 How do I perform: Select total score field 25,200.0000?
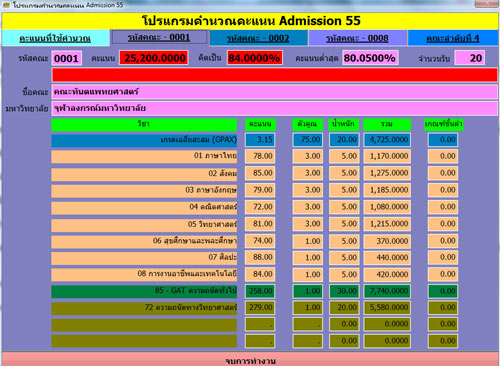[x=154, y=58]
